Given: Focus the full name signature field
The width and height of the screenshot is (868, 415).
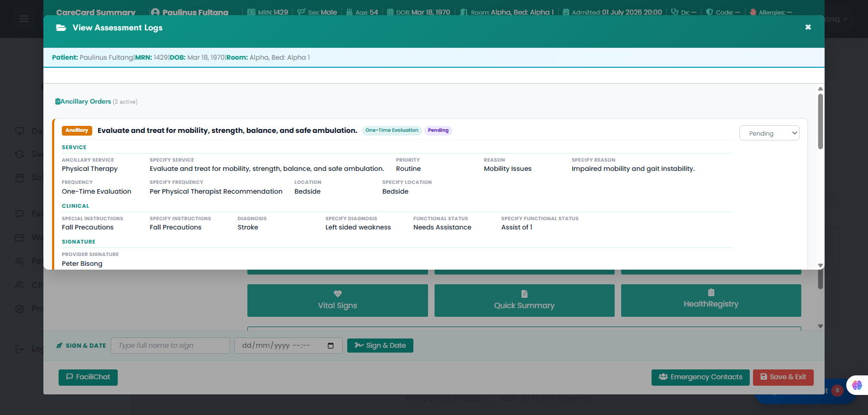Looking at the screenshot, I should point(170,346).
